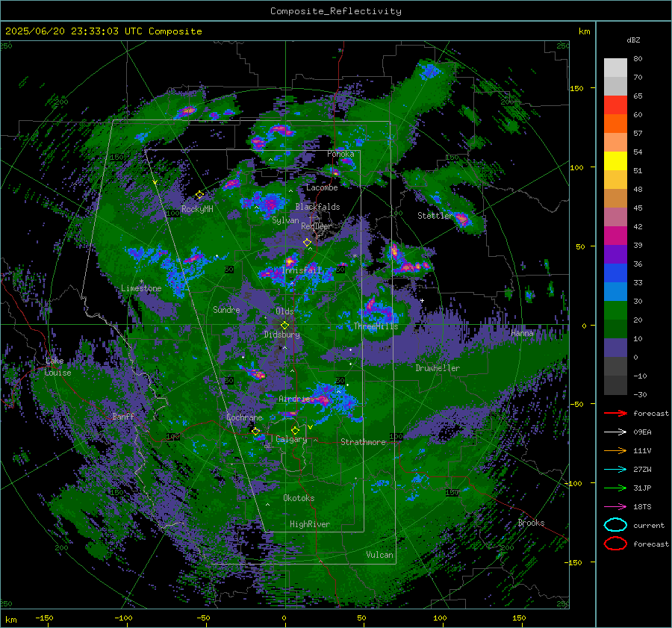Click the Composite_Reflectivity title text
This screenshot has height=628, width=672.
click(x=335, y=11)
